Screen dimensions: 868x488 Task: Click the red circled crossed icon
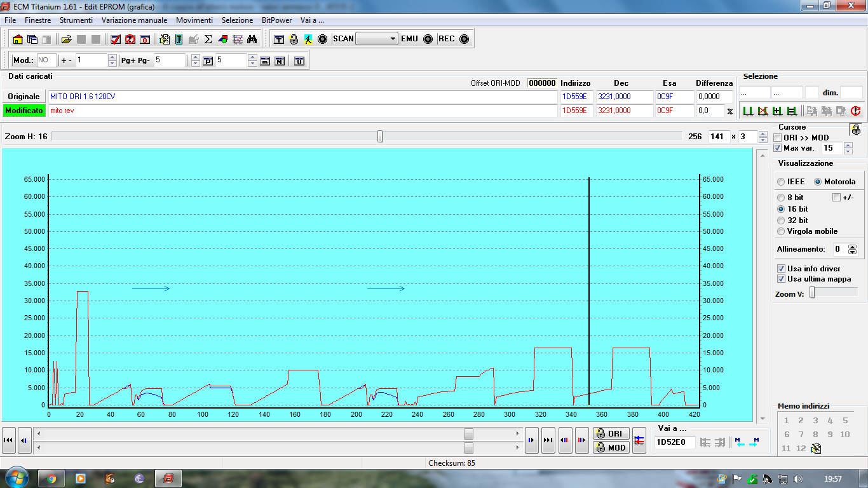coord(130,39)
